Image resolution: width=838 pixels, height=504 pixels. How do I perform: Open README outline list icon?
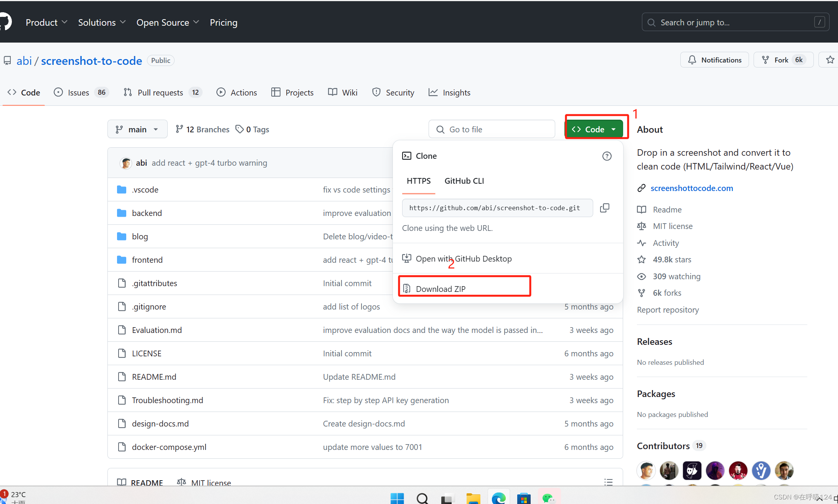click(x=608, y=482)
